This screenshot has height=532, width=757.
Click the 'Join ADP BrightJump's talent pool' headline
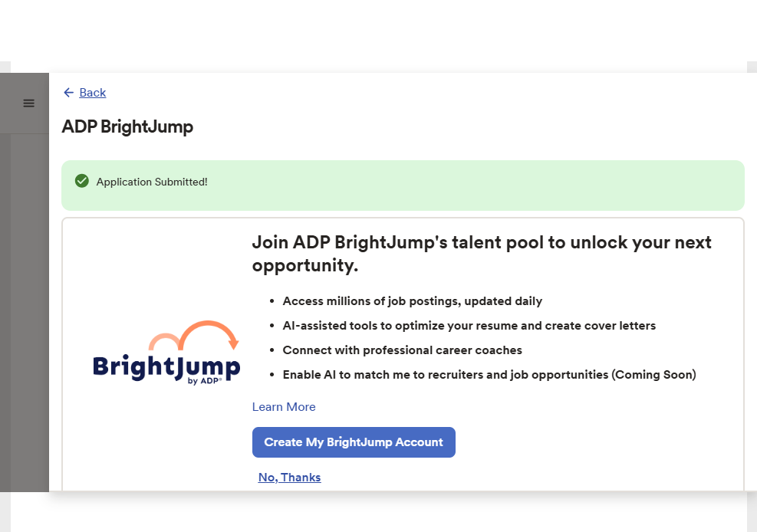[x=482, y=254]
